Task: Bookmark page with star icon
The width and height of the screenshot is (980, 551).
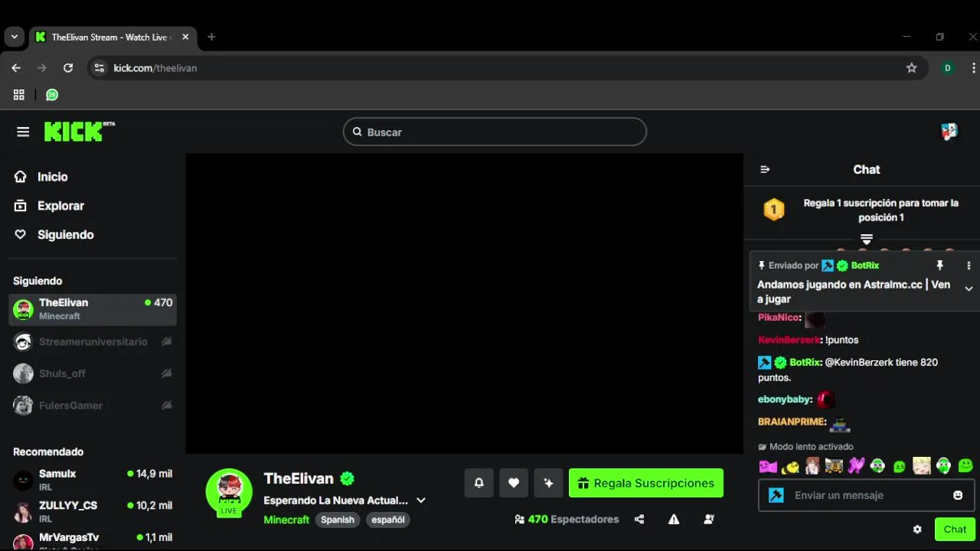Action: click(x=911, y=68)
